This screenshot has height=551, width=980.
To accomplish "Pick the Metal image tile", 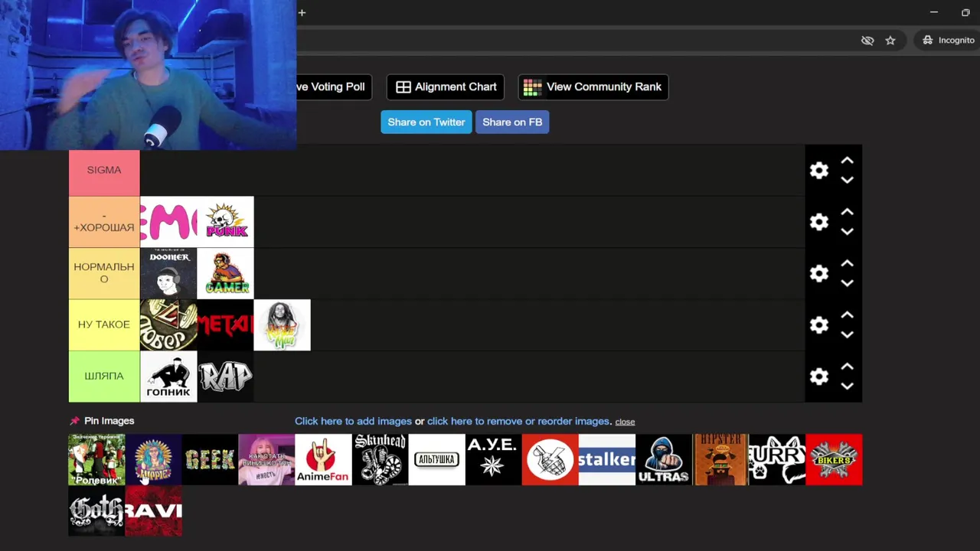I will coord(225,324).
